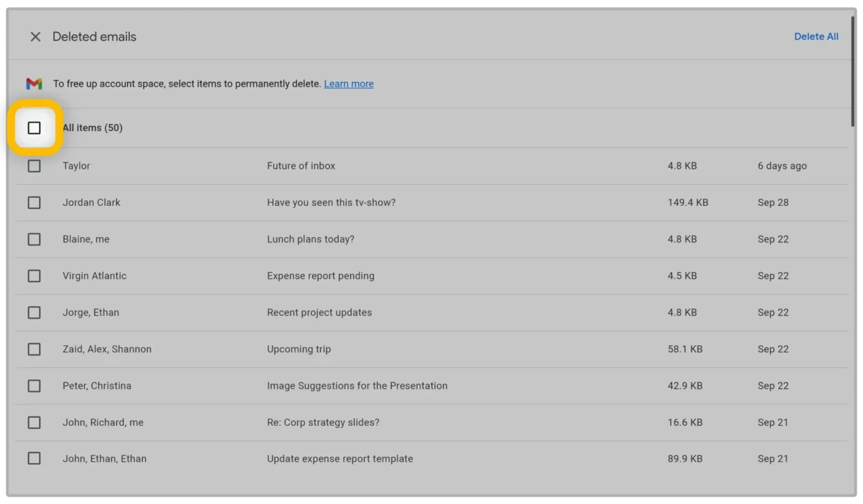
Task: Click the "Re: Corp strategy slides?" row
Action: click(323, 422)
